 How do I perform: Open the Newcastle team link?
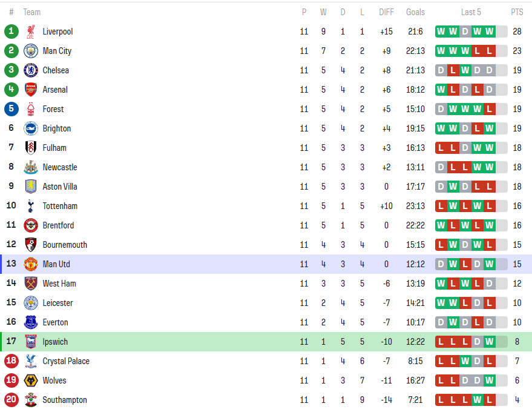tap(60, 167)
